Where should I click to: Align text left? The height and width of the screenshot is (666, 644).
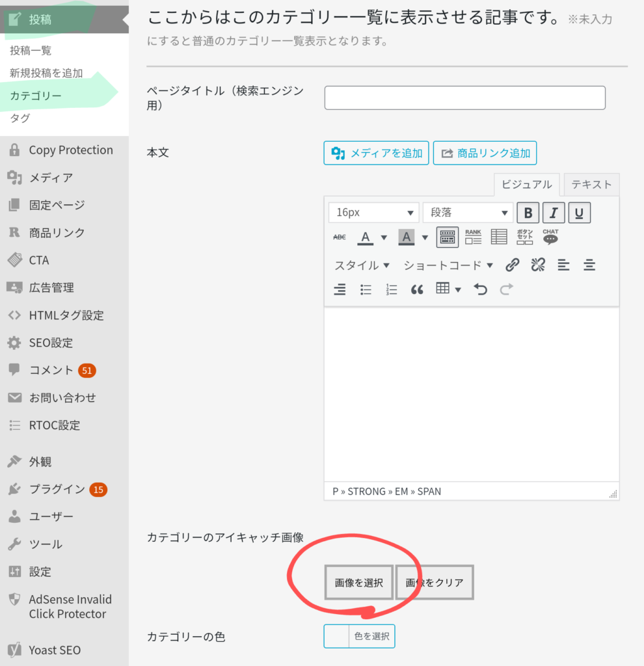pyautogui.click(x=564, y=265)
